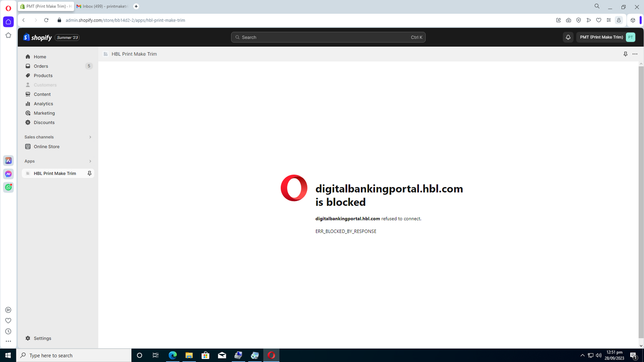Open bookmarks star in Opera sidebar
The image size is (644, 362).
click(8, 35)
